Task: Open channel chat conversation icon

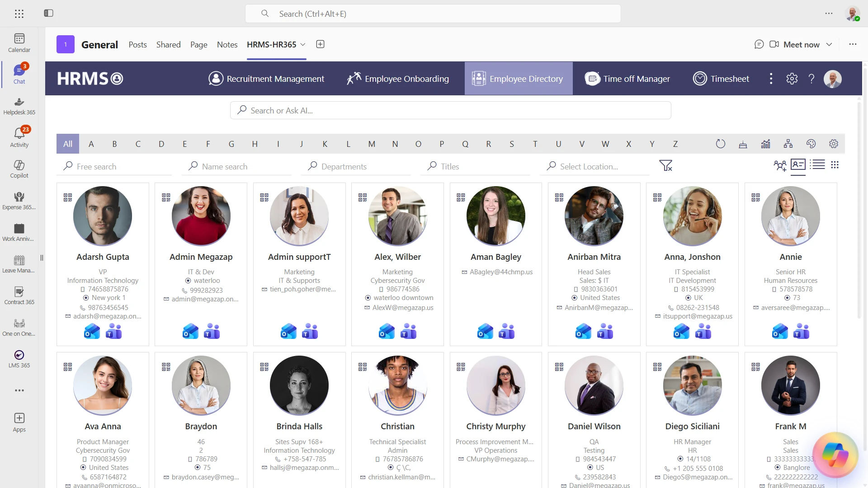Action: click(x=759, y=44)
